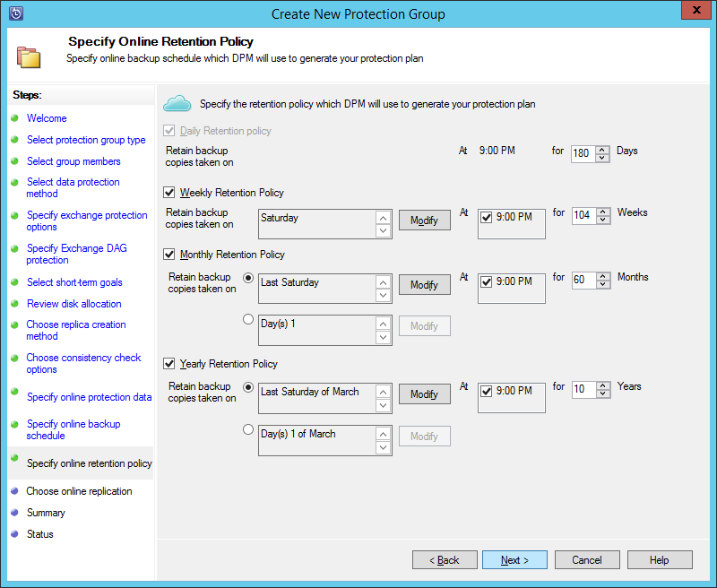Uncheck the Yearly Retention Policy checkbox

pos(168,364)
